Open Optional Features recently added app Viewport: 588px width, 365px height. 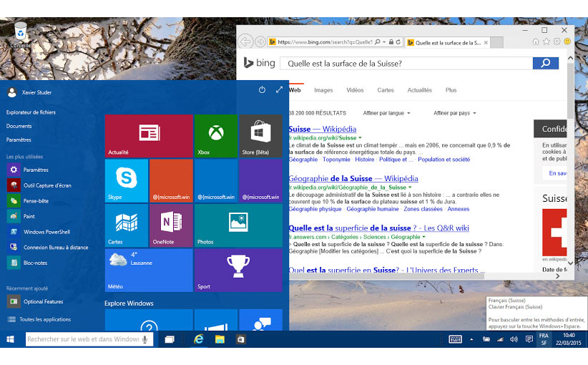43,301
